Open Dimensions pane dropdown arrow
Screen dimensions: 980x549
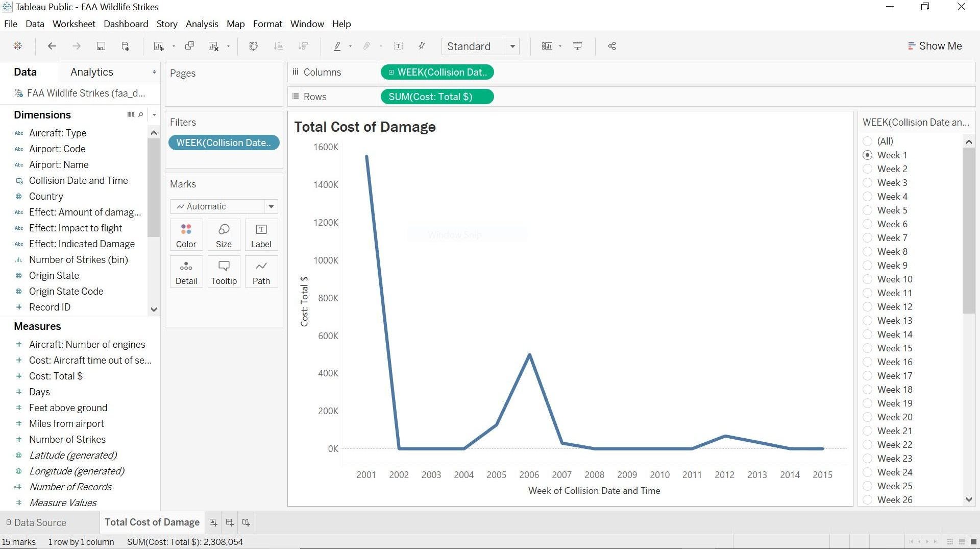tap(154, 114)
